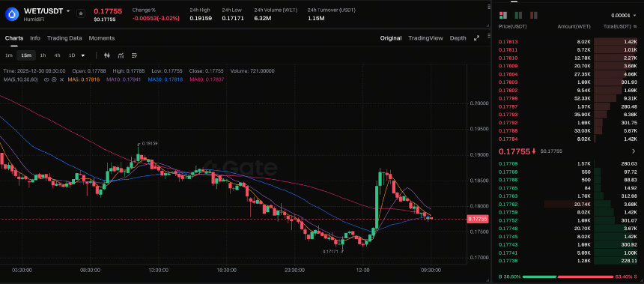Click bid price 0.17745

tap(508, 237)
